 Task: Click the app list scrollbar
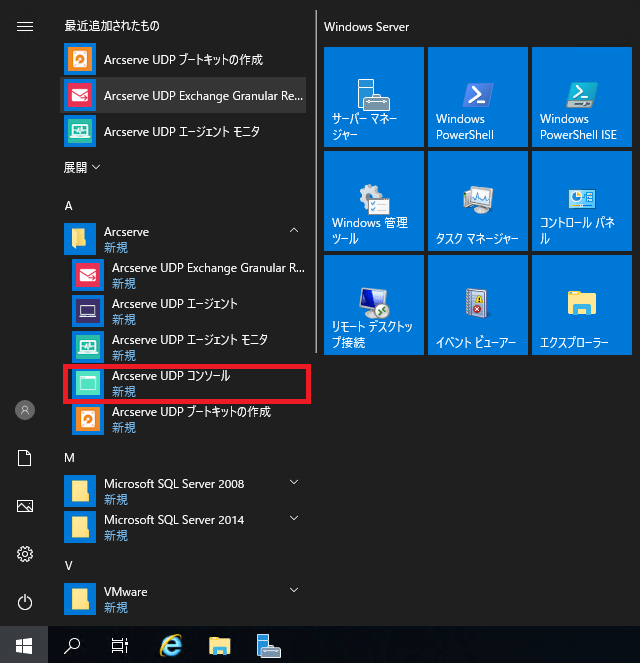[316, 182]
